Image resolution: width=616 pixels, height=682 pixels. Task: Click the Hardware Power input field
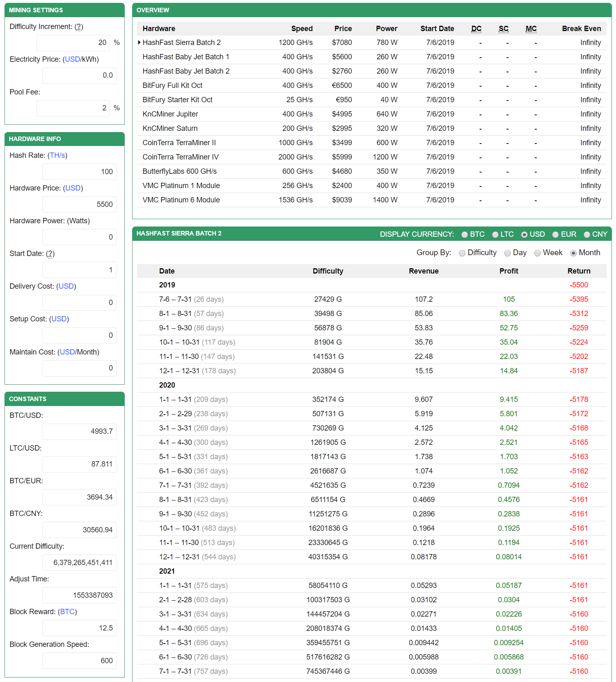click(x=79, y=237)
